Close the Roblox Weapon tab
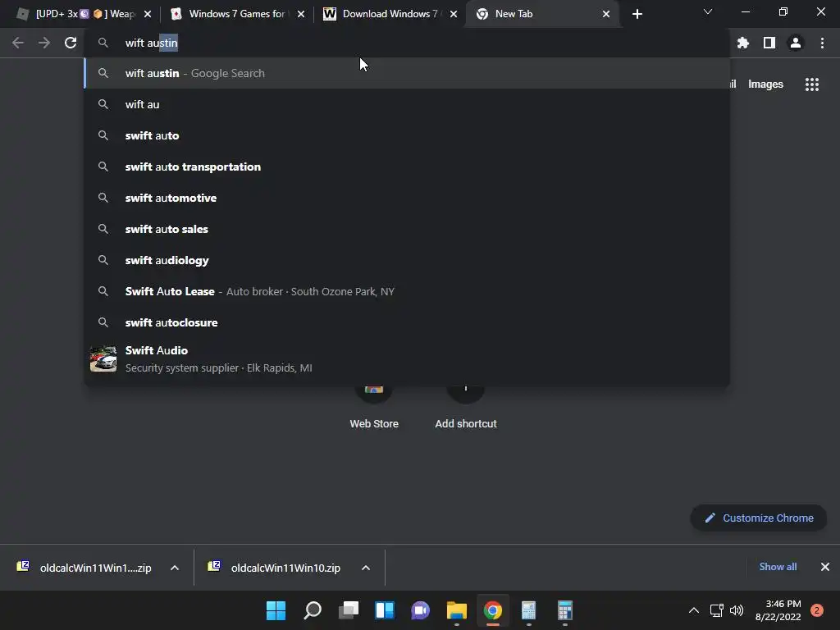 (148, 14)
